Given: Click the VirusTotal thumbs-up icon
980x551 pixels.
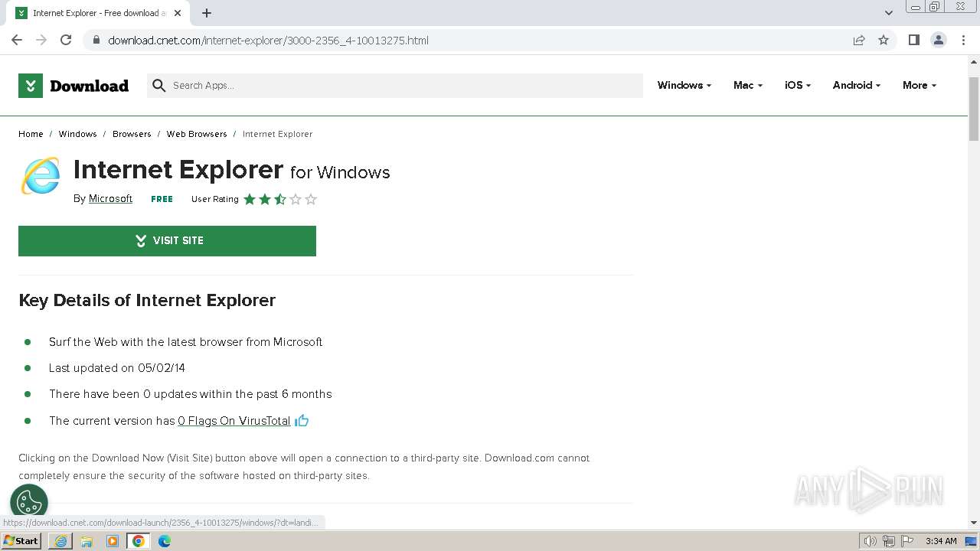Looking at the screenshot, I should click(302, 420).
